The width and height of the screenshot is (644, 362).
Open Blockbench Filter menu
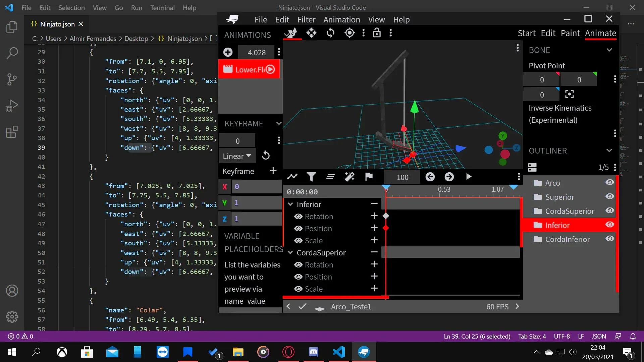point(306,20)
